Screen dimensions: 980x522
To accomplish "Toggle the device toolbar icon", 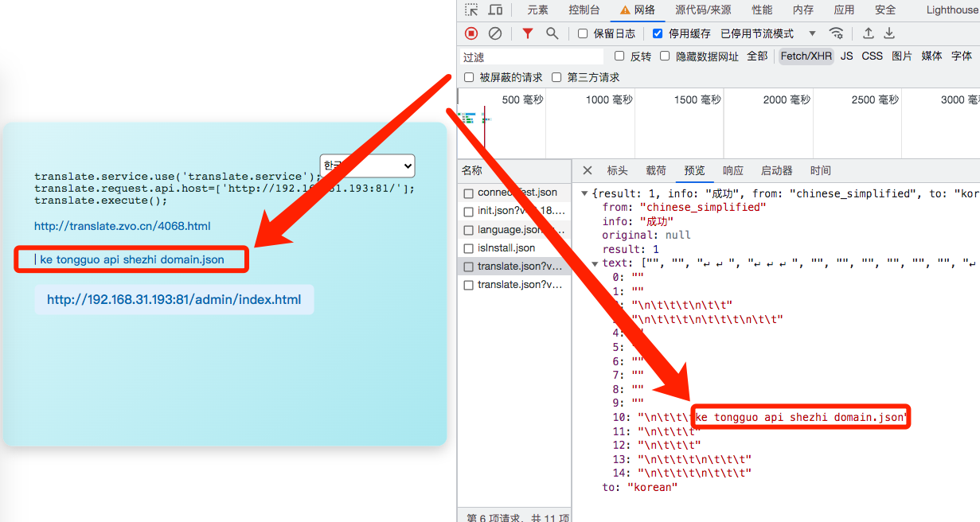I will point(495,10).
